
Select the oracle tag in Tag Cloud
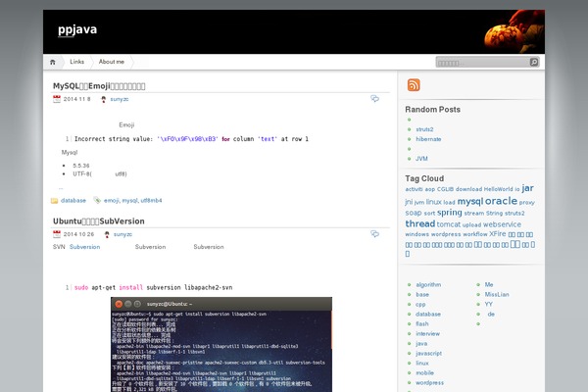click(x=501, y=201)
